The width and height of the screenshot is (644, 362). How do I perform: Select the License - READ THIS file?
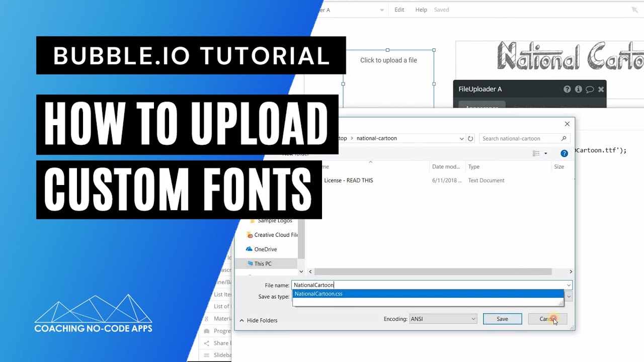(x=348, y=180)
